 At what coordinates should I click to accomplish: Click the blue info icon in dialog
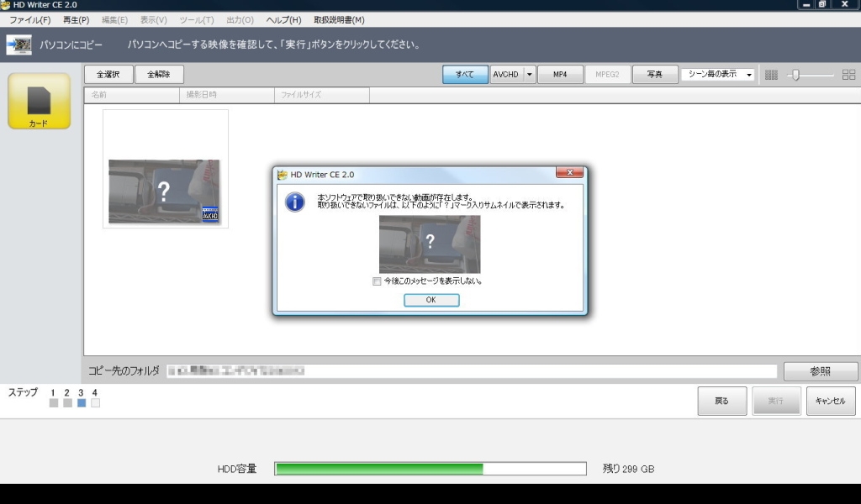pyautogui.click(x=295, y=202)
